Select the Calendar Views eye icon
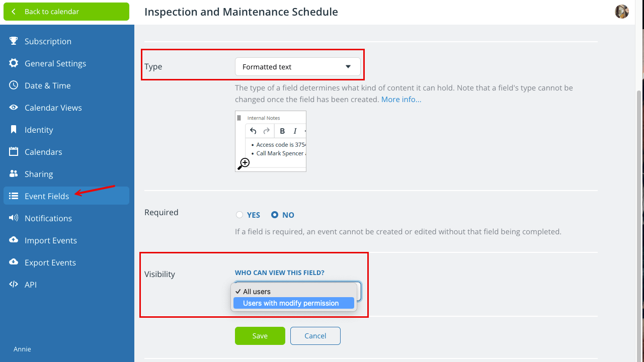Image resolution: width=644 pixels, height=362 pixels. (14, 108)
